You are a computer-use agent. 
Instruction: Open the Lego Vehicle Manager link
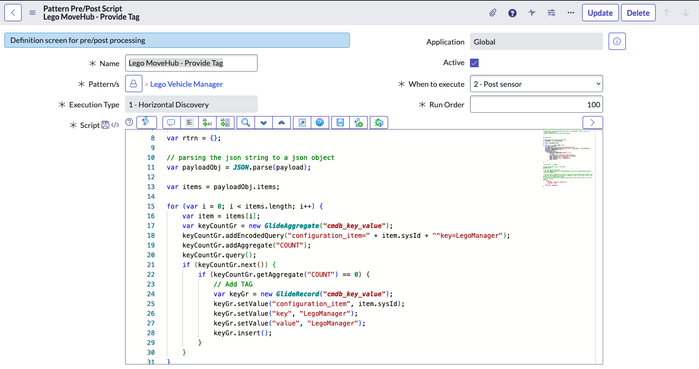pyautogui.click(x=186, y=84)
